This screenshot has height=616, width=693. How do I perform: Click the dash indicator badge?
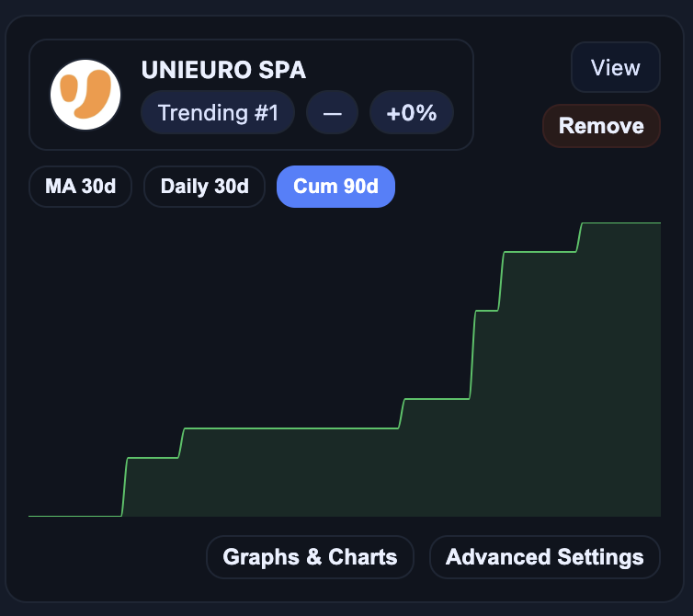pos(333,113)
